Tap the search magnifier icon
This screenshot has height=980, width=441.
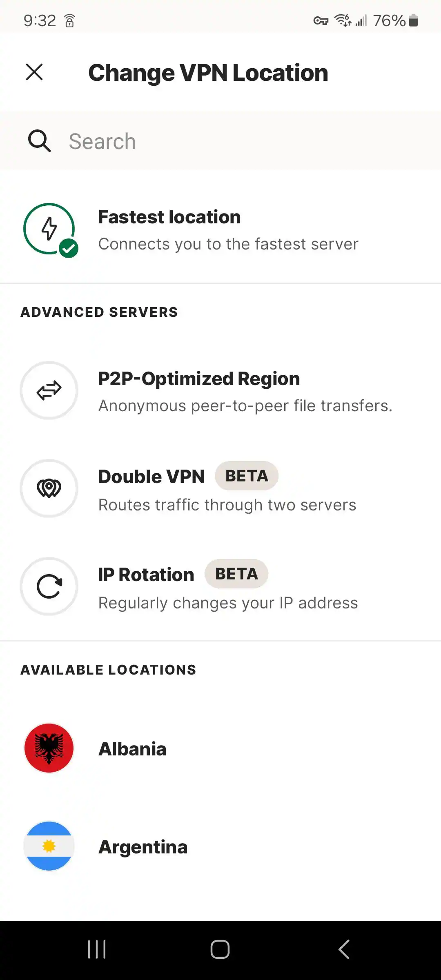point(39,141)
